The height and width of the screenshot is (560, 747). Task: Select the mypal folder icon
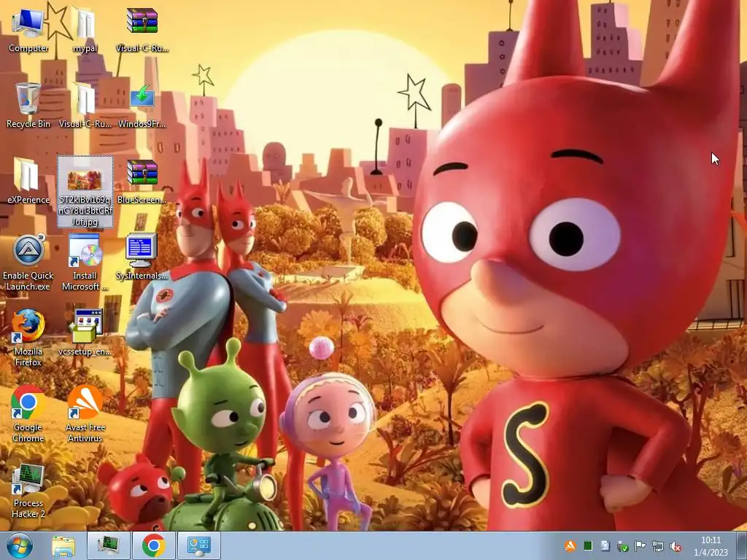point(85,29)
